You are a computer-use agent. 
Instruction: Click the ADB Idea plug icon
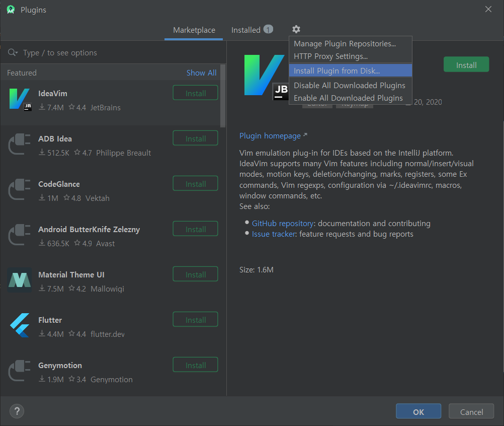[x=19, y=144]
